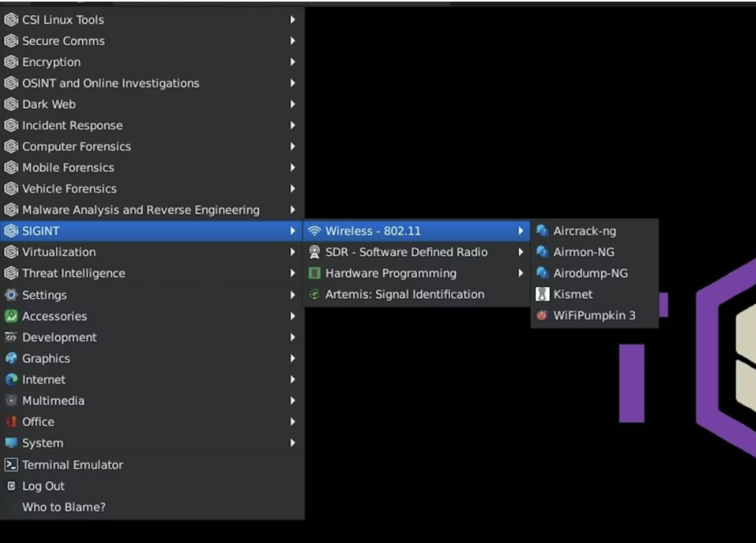The image size is (756, 543).
Task: Click the System monitor icon
Action: coord(11,443)
